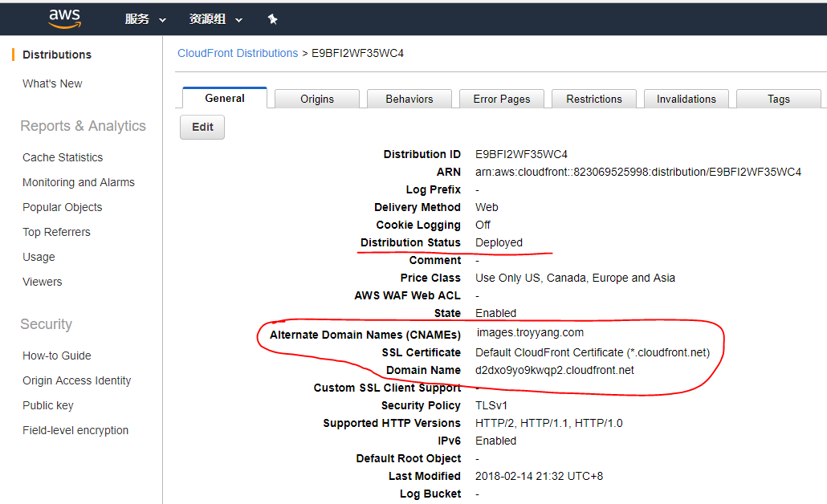Click the pin shortcut icon in navbar
Image resolution: width=827 pixels, height=504 pixels.
(272, 19)
